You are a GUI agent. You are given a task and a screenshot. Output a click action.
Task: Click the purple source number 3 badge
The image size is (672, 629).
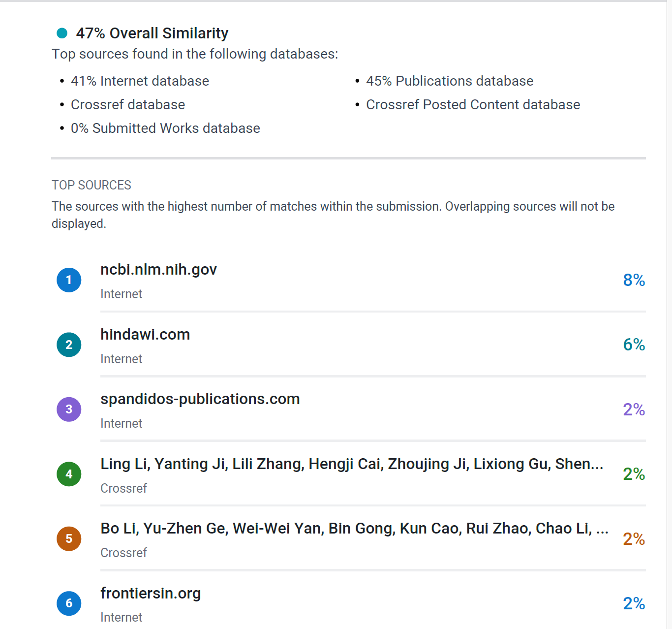point(69,409)
